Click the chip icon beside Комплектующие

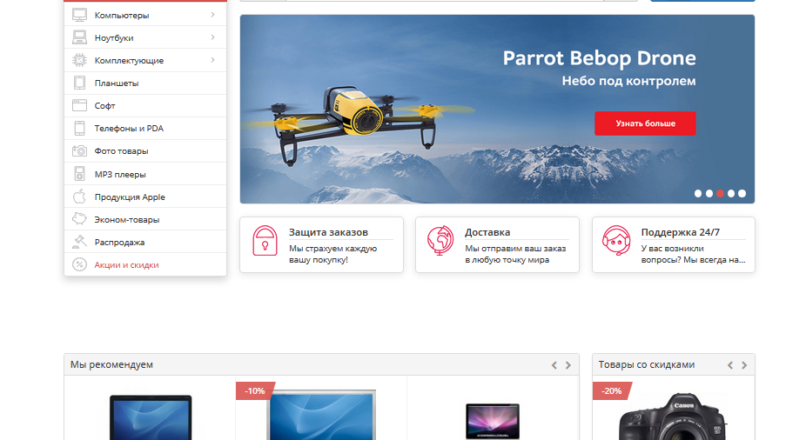pyautogui.click(x=79, y=60)
